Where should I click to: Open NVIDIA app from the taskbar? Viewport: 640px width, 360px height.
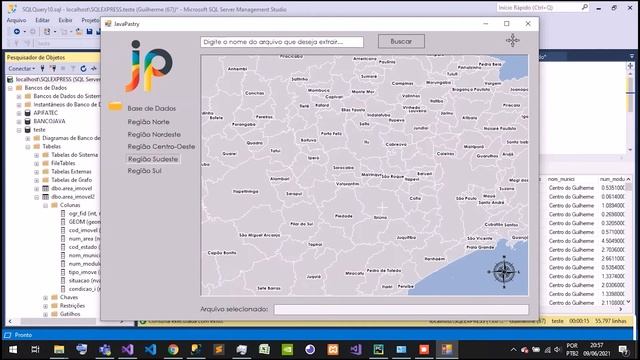pos(287,350)
